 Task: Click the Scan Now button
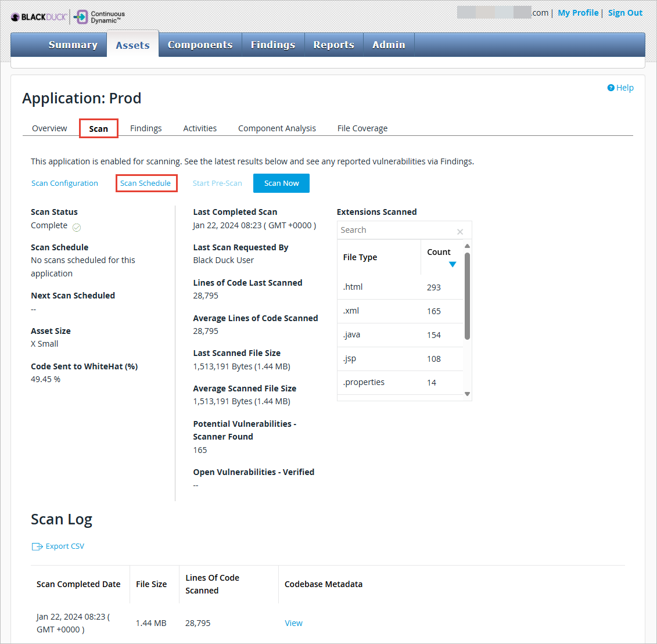pyautogui.click(x=282, y=183)
